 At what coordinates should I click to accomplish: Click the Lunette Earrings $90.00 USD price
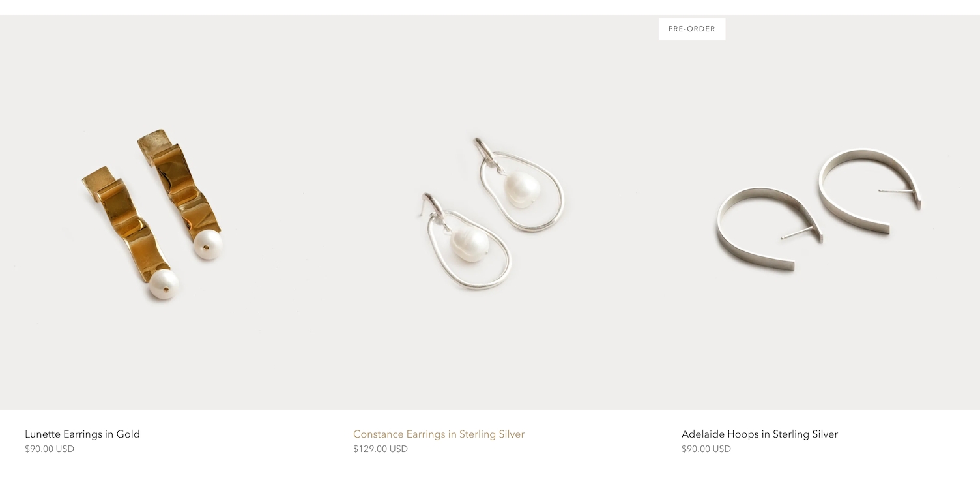50,449
